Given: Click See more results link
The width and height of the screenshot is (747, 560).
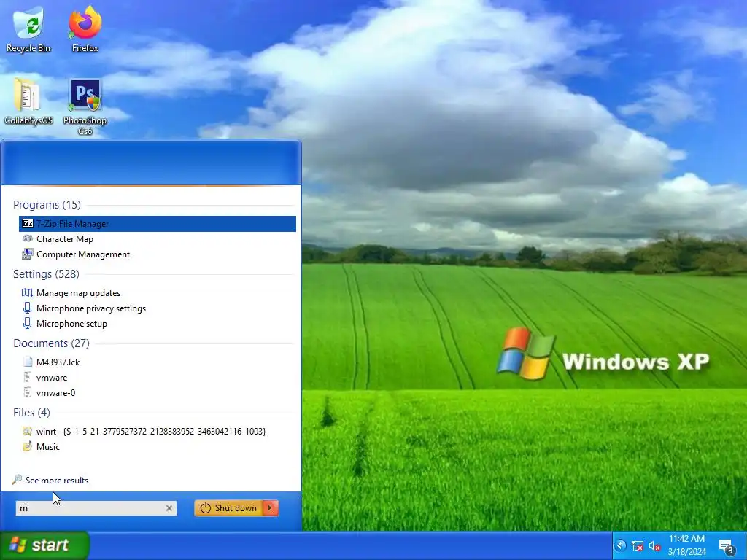Looking at the screenshot, I should tap(57, 481).
